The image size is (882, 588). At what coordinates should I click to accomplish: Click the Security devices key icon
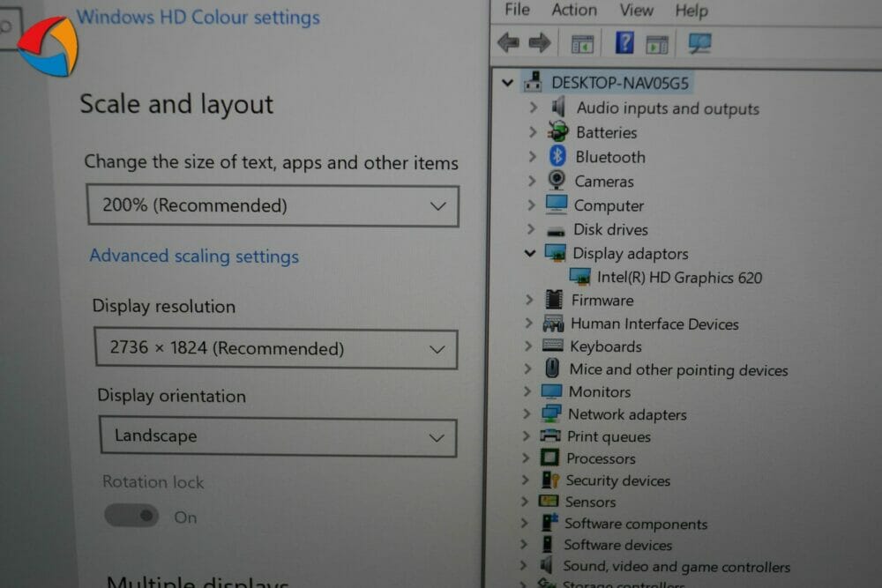pyautogui.click(x=549, y=480)
